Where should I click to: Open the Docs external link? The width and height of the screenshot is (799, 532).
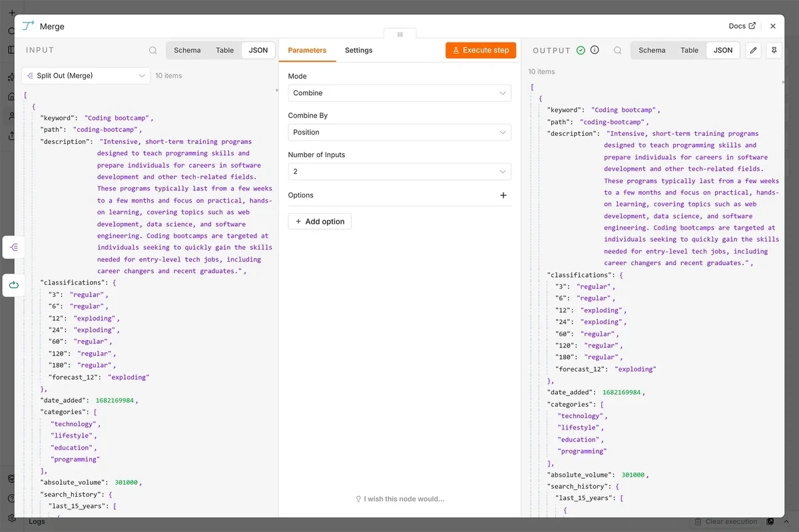[x=742, y=26]
